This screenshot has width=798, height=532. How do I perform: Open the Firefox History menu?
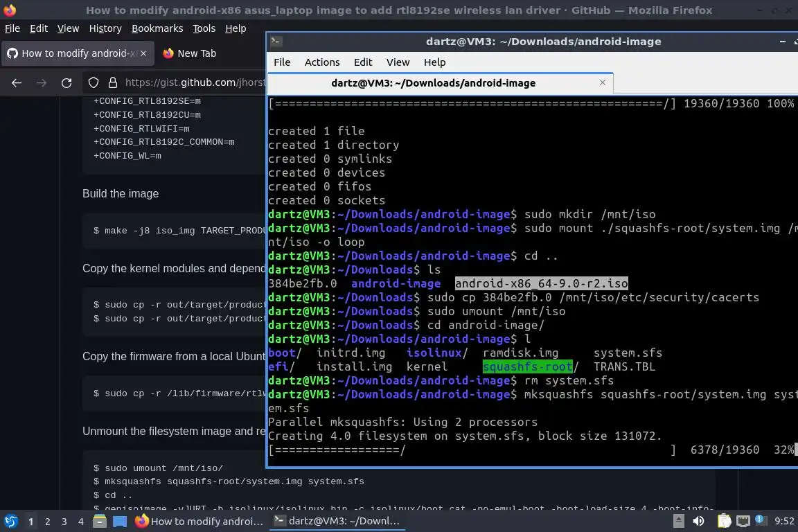pyautogui.click(x=105, y=28)
